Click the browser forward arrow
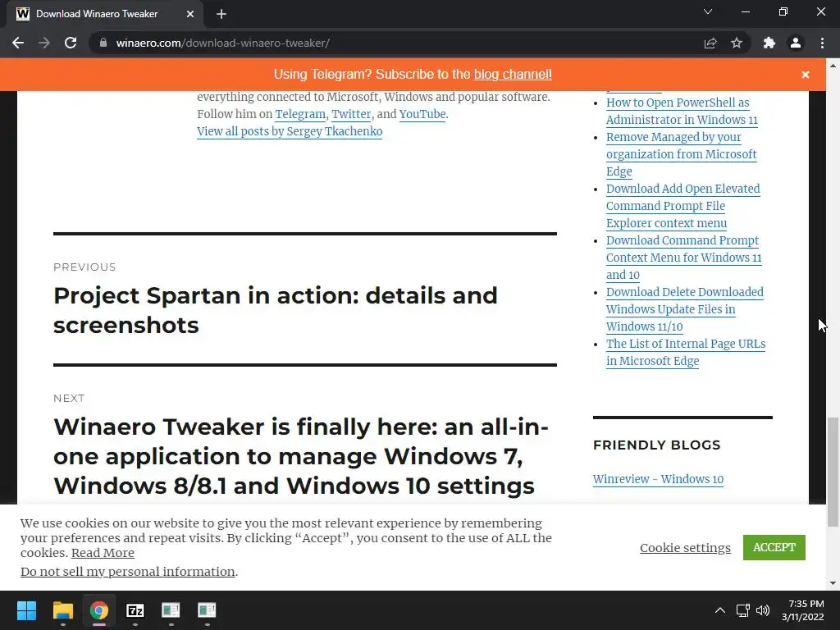The width and height of the screenshot is (840, 630). [x=44, y=43]
